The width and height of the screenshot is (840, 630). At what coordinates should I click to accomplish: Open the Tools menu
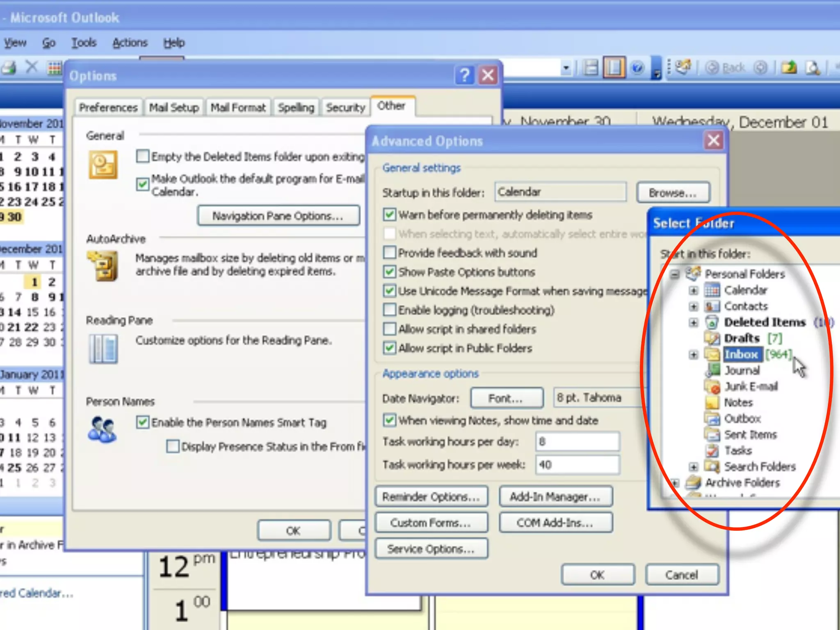84,43
